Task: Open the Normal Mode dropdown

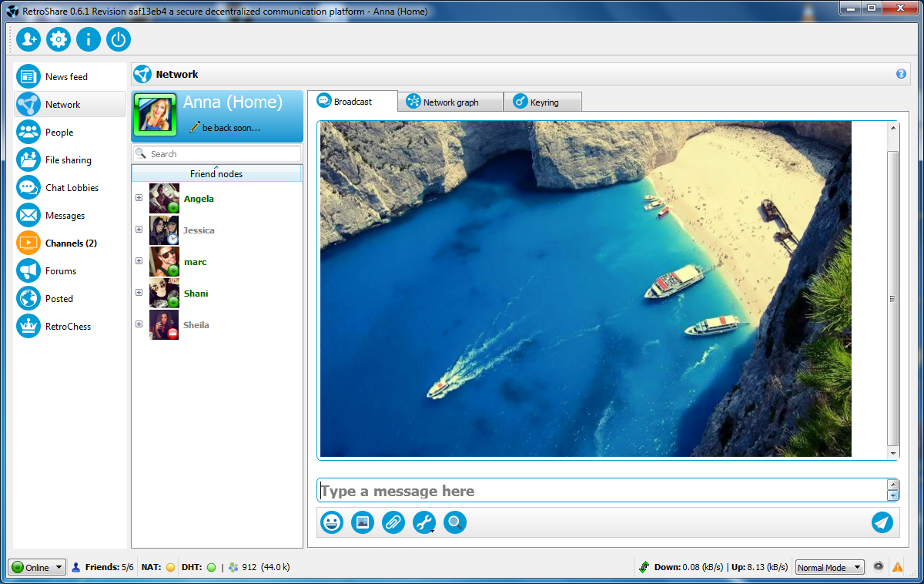Action: (829, 567)
